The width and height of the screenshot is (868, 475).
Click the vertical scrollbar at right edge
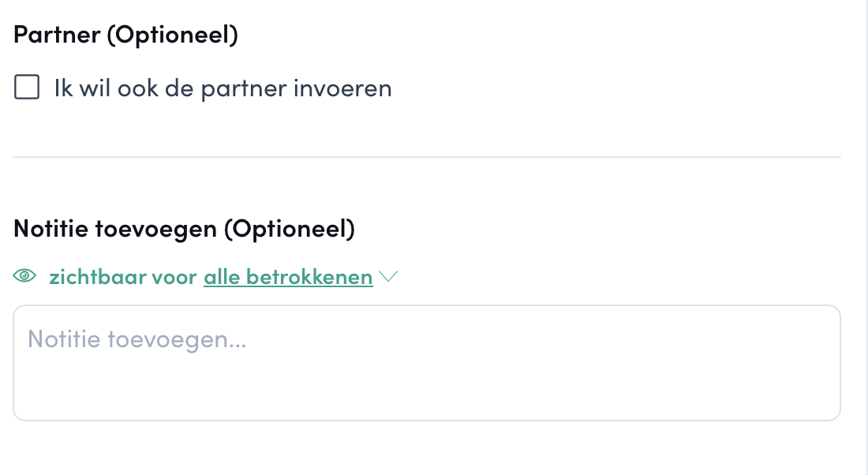tap(863, 237)
